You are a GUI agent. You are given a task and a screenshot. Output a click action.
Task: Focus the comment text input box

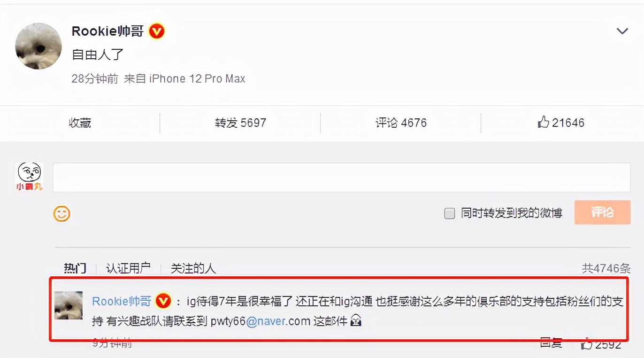(x=341, y=177)
